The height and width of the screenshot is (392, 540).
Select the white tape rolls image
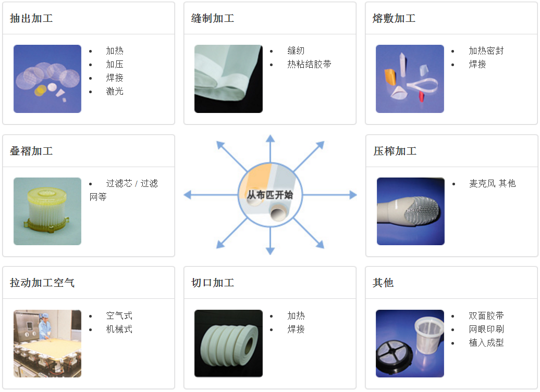(x=229, y=344)
